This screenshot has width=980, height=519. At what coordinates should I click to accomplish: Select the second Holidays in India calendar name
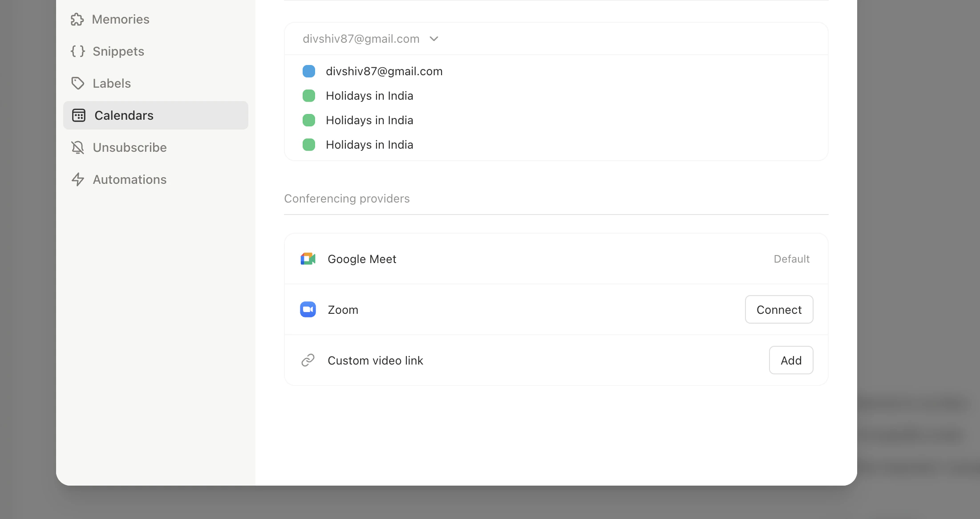pyautogui.click(x=369, y=120)
